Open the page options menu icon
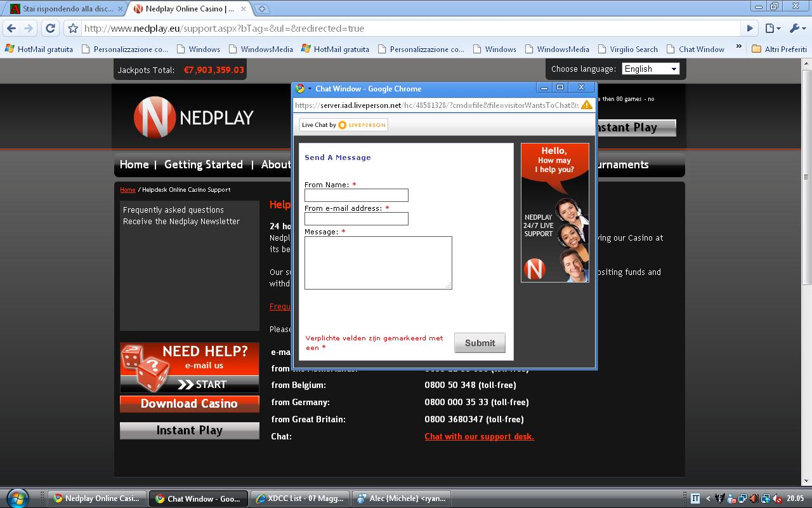This screenshot has height=508, width=812. tap(771, 28)
